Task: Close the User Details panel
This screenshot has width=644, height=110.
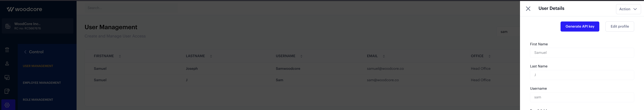Action: 528,9
